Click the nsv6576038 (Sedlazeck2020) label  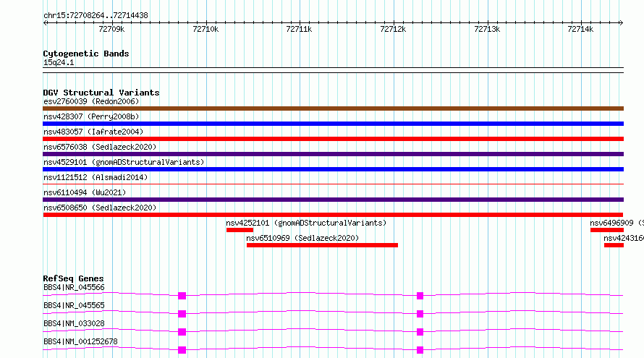coord(100,147)
